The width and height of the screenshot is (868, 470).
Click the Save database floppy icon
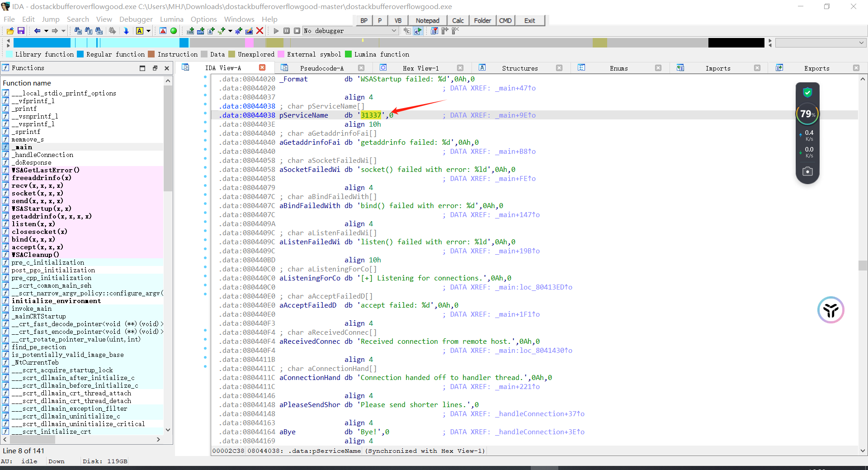click(21, 31)
